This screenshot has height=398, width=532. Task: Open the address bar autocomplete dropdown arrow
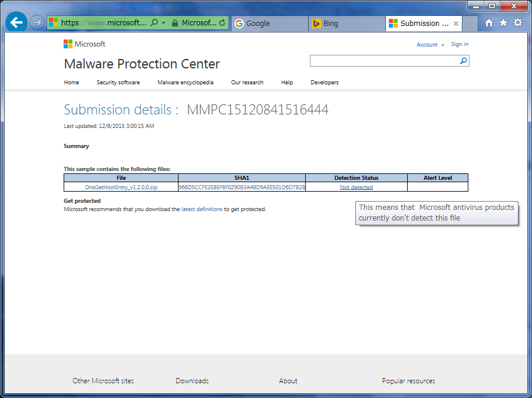164,23
